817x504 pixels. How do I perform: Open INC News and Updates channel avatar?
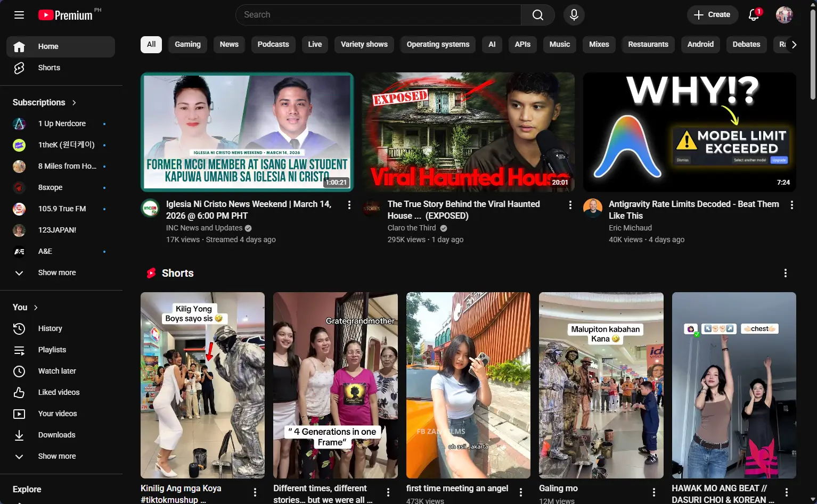point(150,208)
